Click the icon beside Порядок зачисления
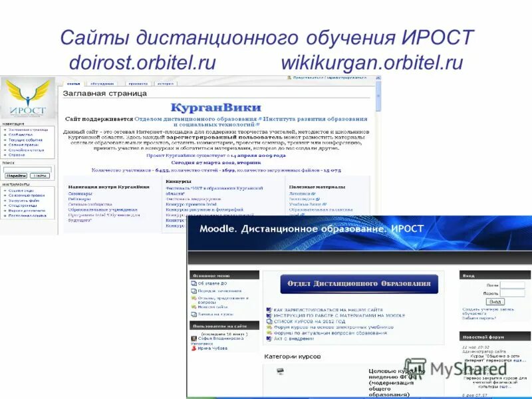Viewport: 532px width, 399px height. [x=193, y=291]
